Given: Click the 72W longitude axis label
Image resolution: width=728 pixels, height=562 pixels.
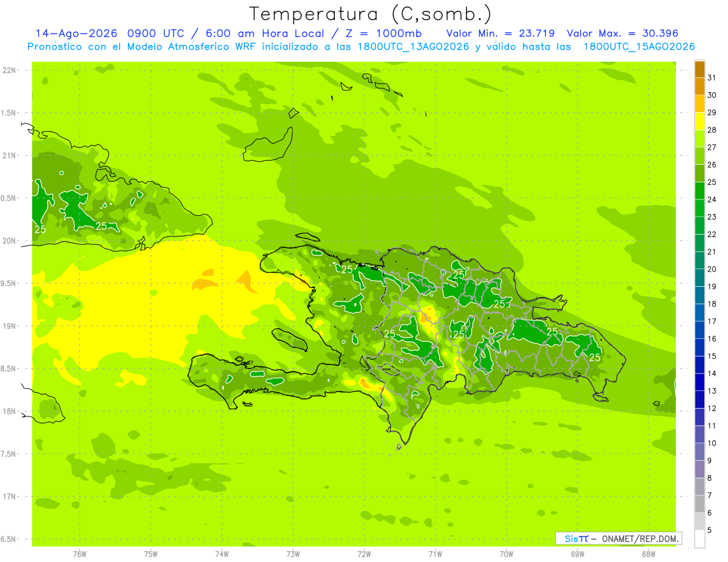Looking at the screenshot, I should click(x=365, y=554).
